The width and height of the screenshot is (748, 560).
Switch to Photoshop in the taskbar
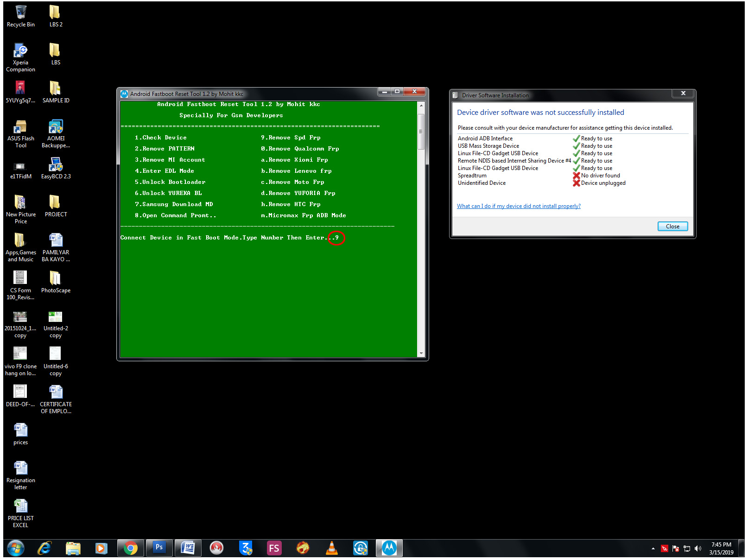[x=159, y=548]
